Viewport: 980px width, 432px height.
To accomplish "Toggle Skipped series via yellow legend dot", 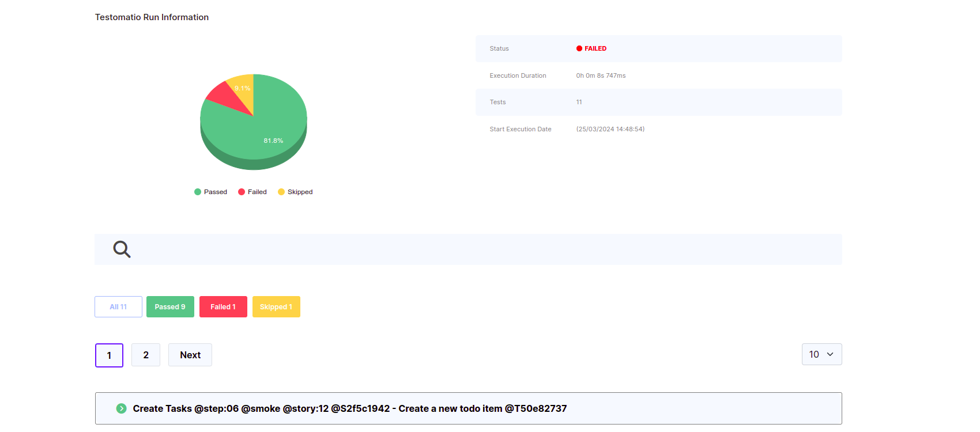I will click(281, 192).
